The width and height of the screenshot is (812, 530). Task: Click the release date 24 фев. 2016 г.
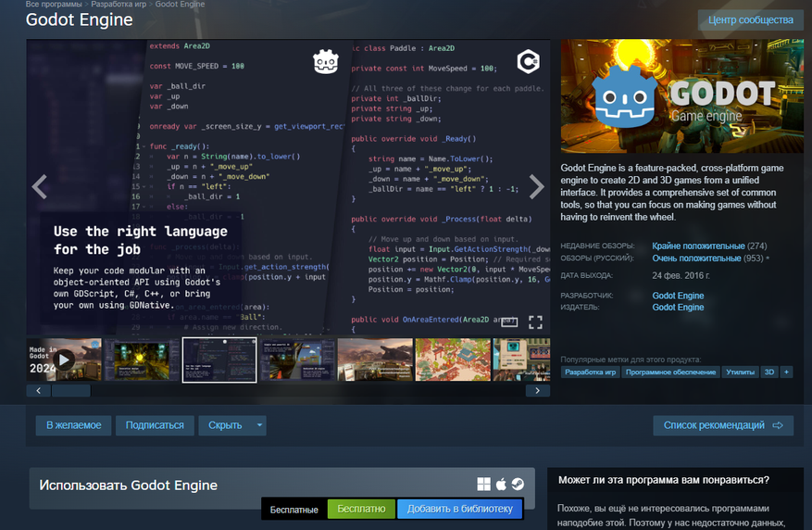(x=681, y=275)
